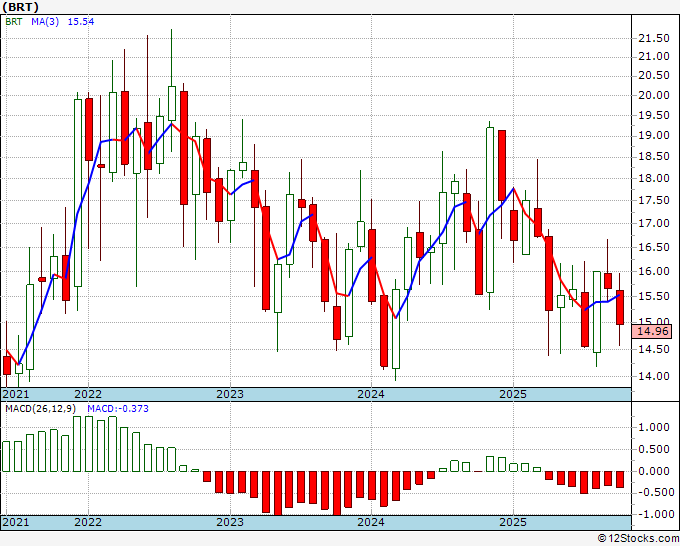Image resolution: width=680 pixels, height=546 pixels.
Task: Click the 16.00 price axis label
Action: click(654, 271)
